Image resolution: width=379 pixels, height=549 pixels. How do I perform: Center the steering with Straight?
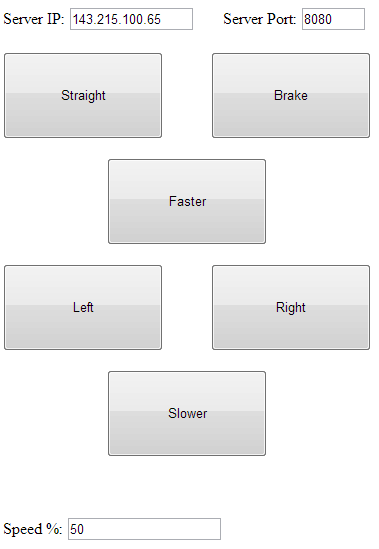click(x=83, y=95)
